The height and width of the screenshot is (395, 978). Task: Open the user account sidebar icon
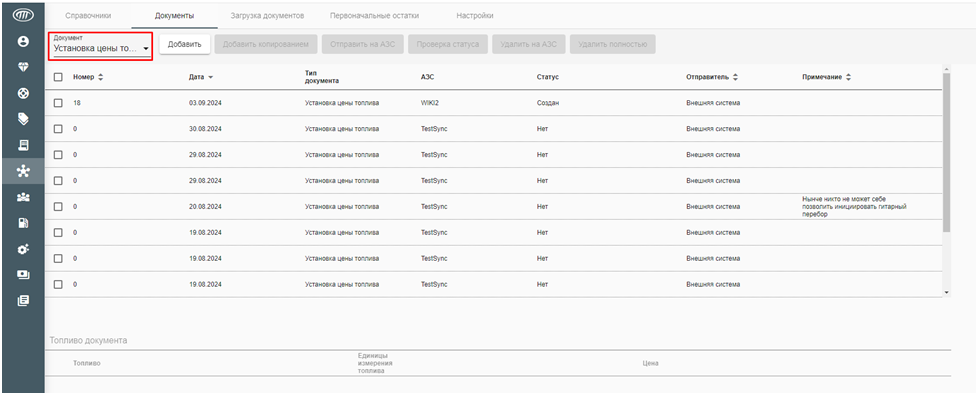pyautogui.click(x=23, y=42)
